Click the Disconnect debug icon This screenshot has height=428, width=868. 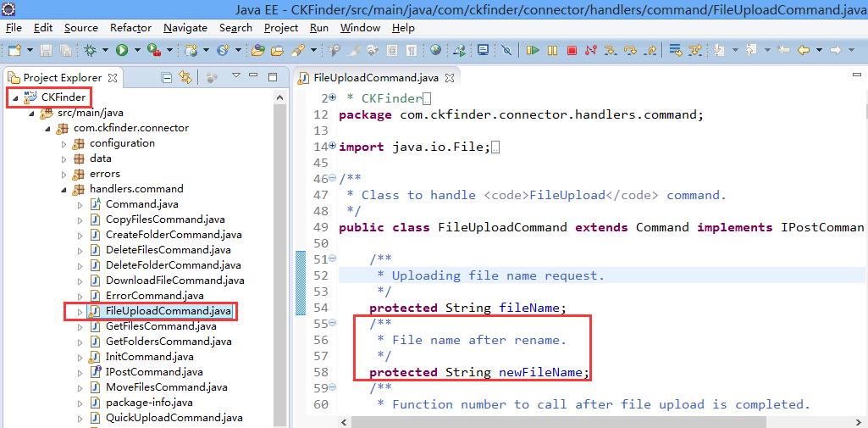tap(590, 50)
